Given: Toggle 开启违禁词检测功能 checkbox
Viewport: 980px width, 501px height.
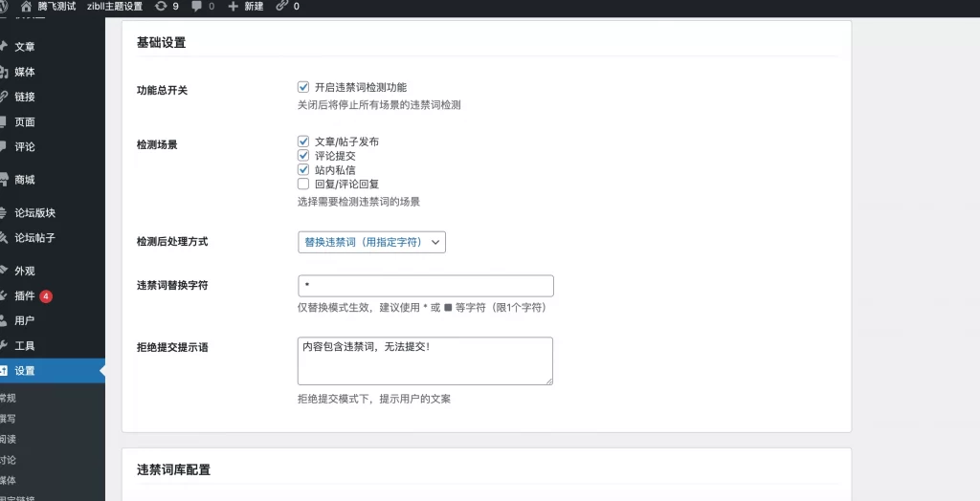Looking at the screenshot, I should click(303, 87).
